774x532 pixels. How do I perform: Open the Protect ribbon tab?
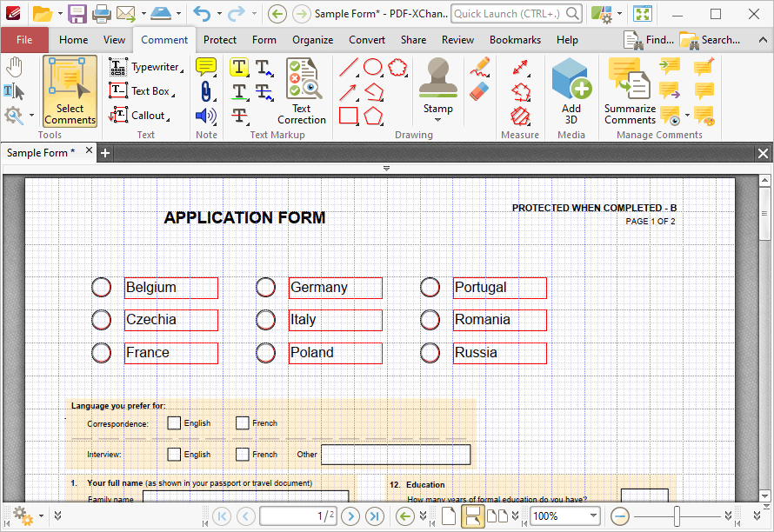220,40
